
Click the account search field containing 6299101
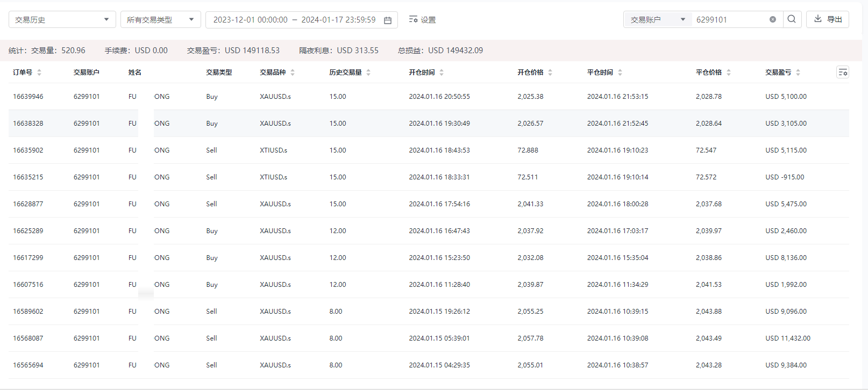[729, 20]
